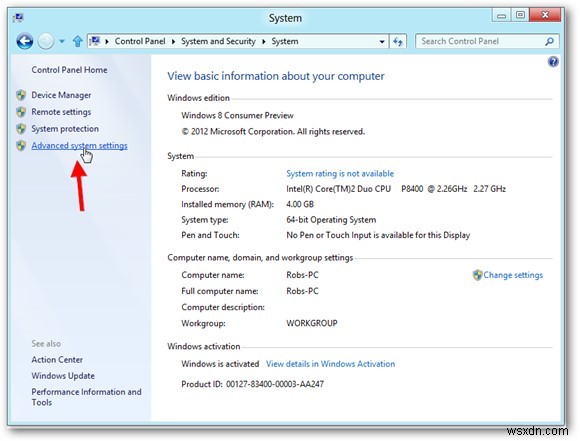The width and height of the screenshot is (580, 441).
Task: Click Windows 8 Consumer Preview text
Action: click(x=237, y=115)
